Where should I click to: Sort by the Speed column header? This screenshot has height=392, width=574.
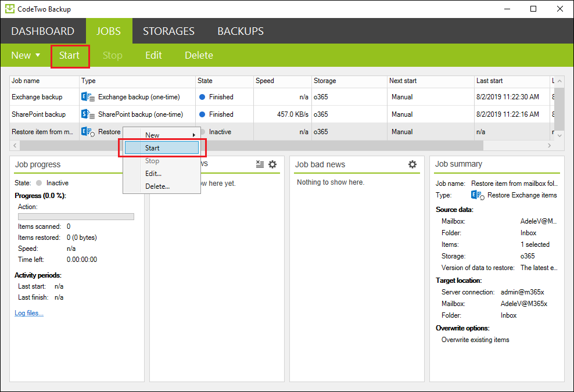[282, 81]
